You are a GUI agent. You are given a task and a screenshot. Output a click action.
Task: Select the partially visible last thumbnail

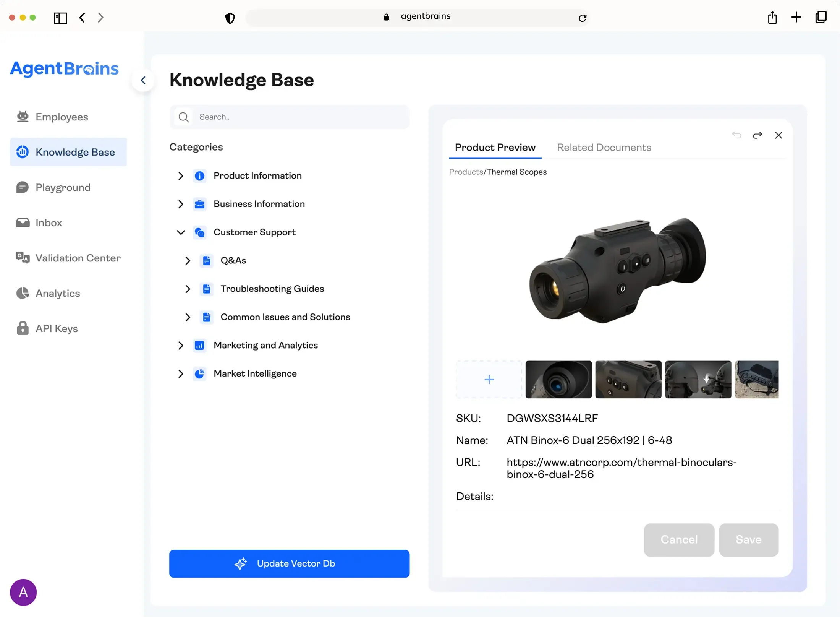click(x=757, y=380)
